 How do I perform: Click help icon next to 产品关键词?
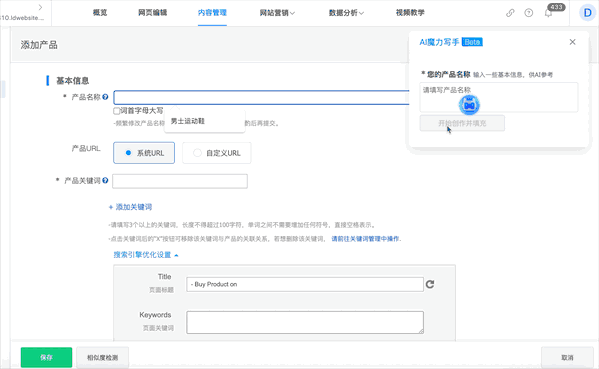pos(105,180)
